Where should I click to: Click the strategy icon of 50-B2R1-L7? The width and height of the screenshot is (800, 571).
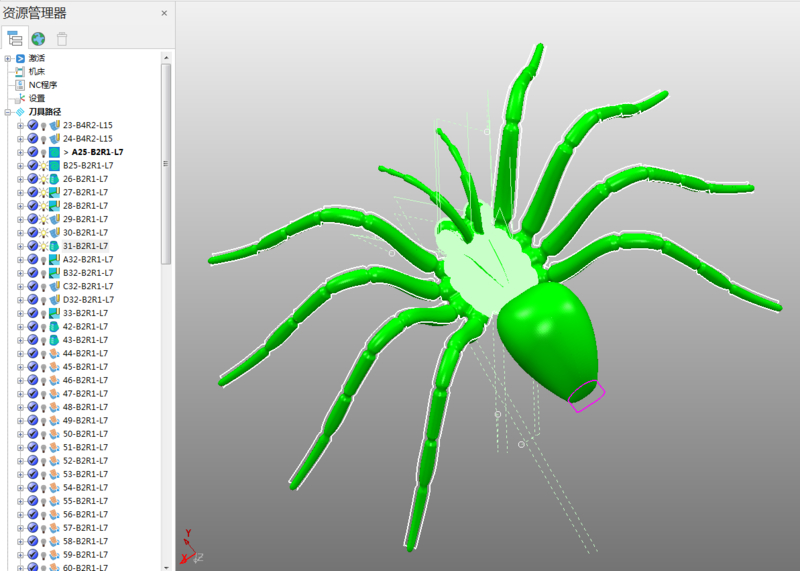pos(55,434)
